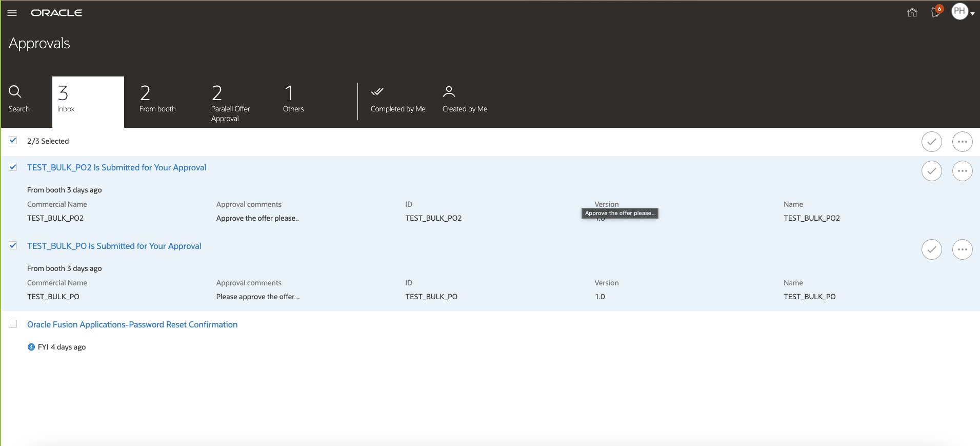Uncheck the TEST_BULK_PO2 approval checkbox
Screen dimensions: 980x446
13,167
